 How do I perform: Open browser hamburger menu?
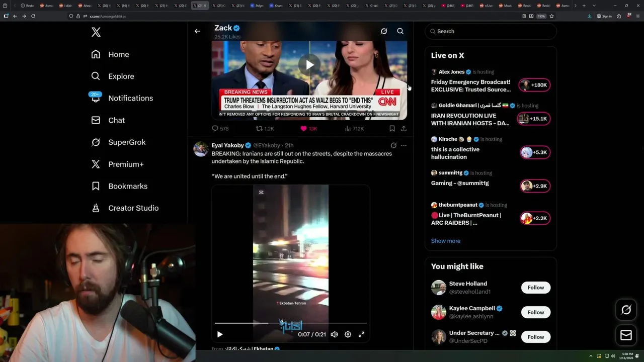637,16
